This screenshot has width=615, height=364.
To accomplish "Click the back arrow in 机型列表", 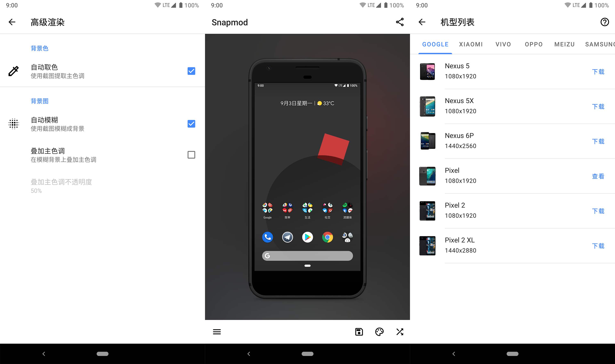I will coord(421,22).
